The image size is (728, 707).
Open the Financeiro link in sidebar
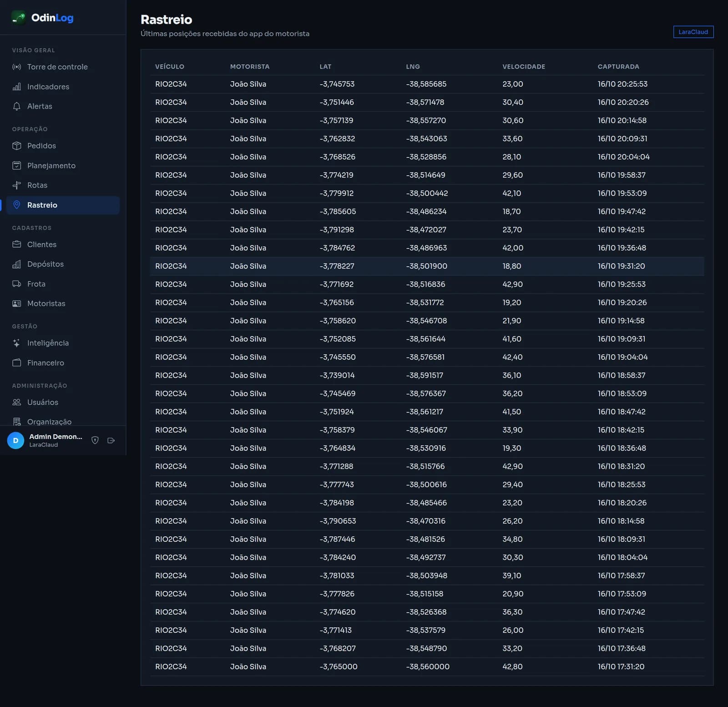[x=63, y=363]
